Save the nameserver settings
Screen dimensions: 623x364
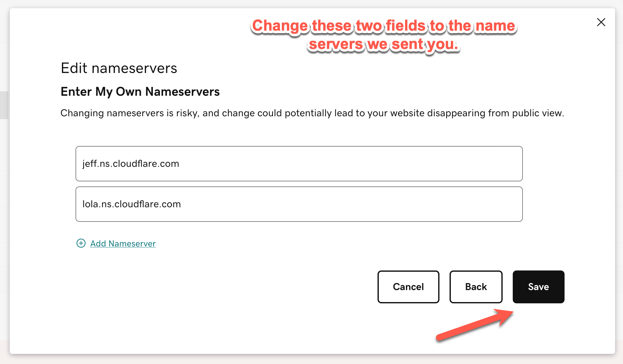[538, 287]
